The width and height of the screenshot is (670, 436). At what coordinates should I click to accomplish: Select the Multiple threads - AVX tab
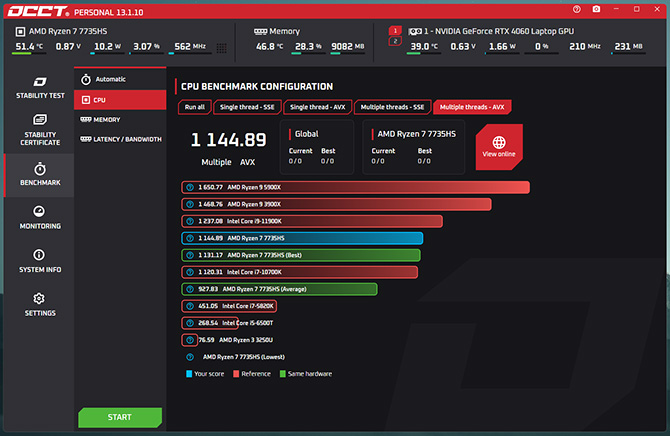(x=472, y=107)
